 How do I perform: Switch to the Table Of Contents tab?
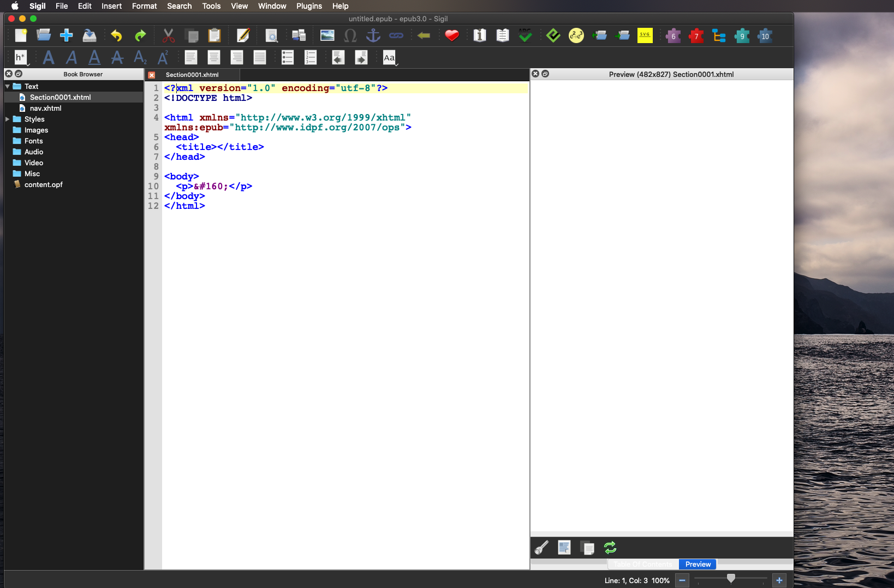point(643,564)
